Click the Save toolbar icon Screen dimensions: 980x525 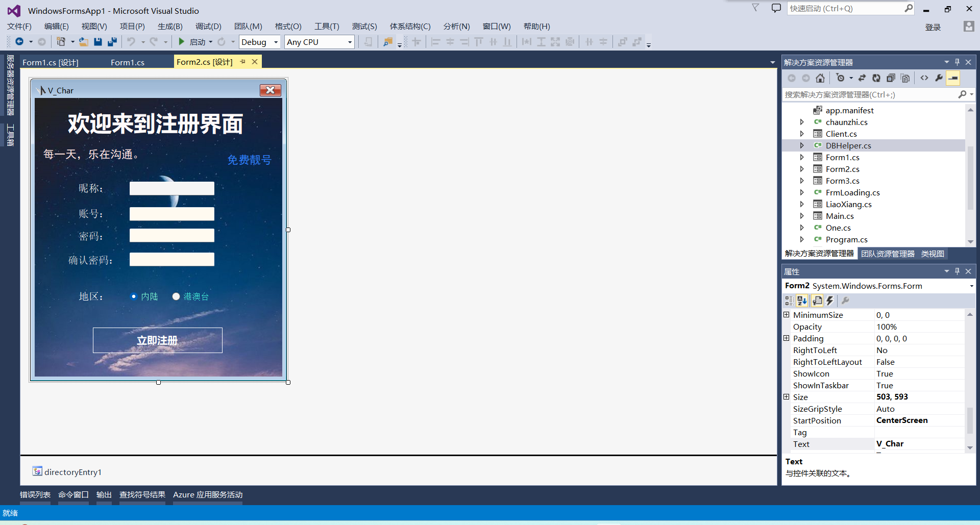[x=97, y=42]
